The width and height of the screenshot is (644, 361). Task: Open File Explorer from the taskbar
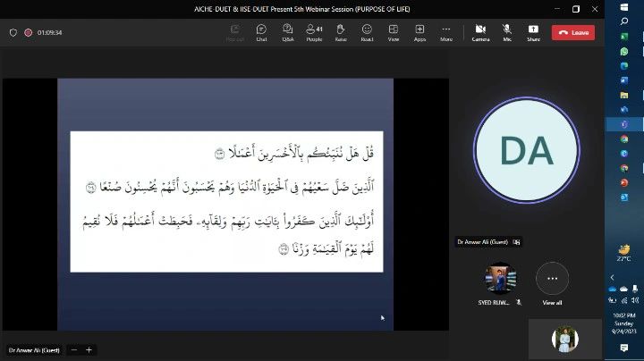click(624, 96)
